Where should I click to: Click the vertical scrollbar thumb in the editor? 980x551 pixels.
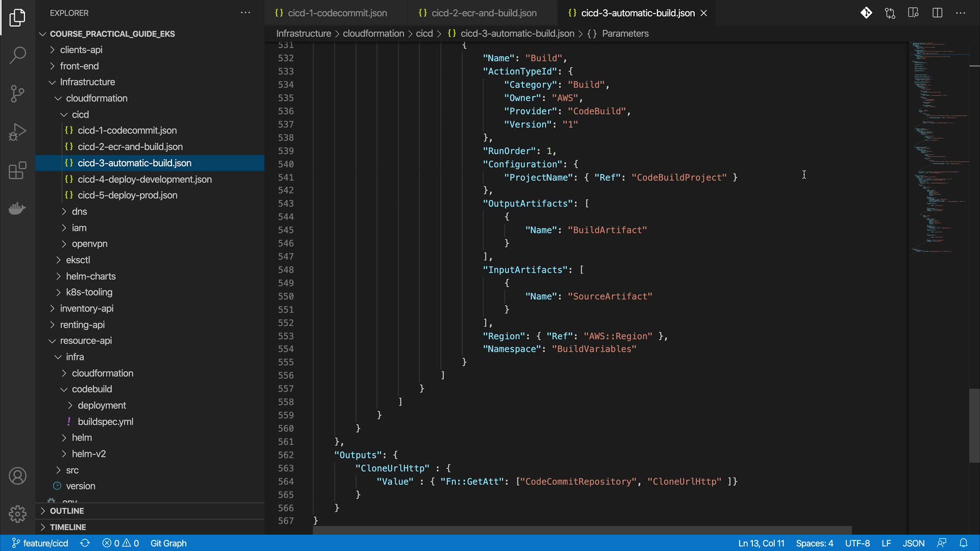tap(974, 426)
